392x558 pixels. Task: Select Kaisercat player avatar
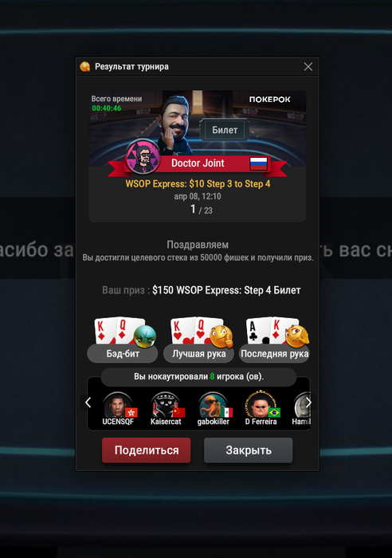click(166, 405)
